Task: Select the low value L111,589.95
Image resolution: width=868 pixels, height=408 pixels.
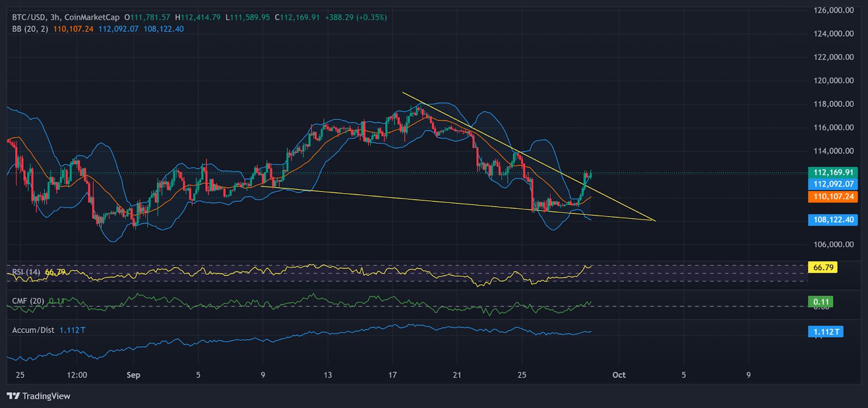Action: pyautogui.click(x=247, y=17)
